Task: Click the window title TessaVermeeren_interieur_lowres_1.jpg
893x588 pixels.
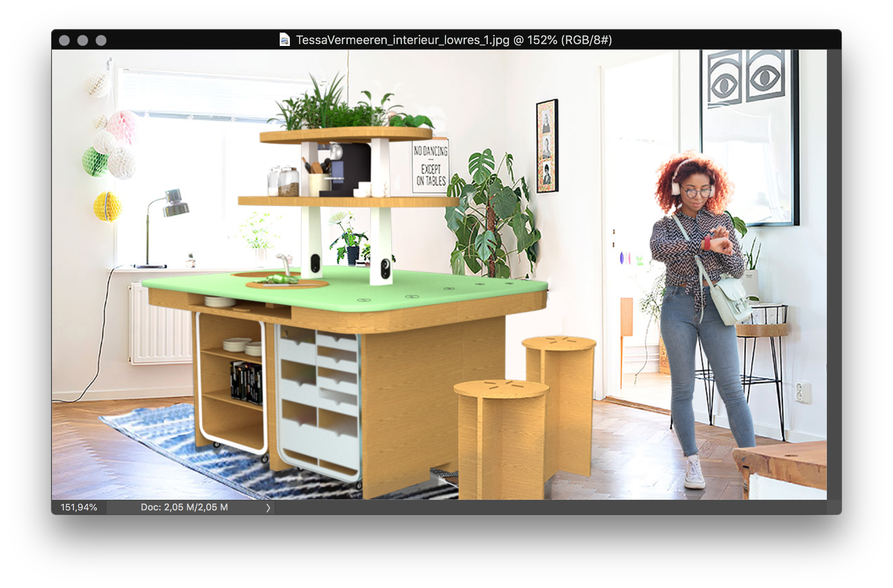Action: pyautogui.click(x=454, y=40)
